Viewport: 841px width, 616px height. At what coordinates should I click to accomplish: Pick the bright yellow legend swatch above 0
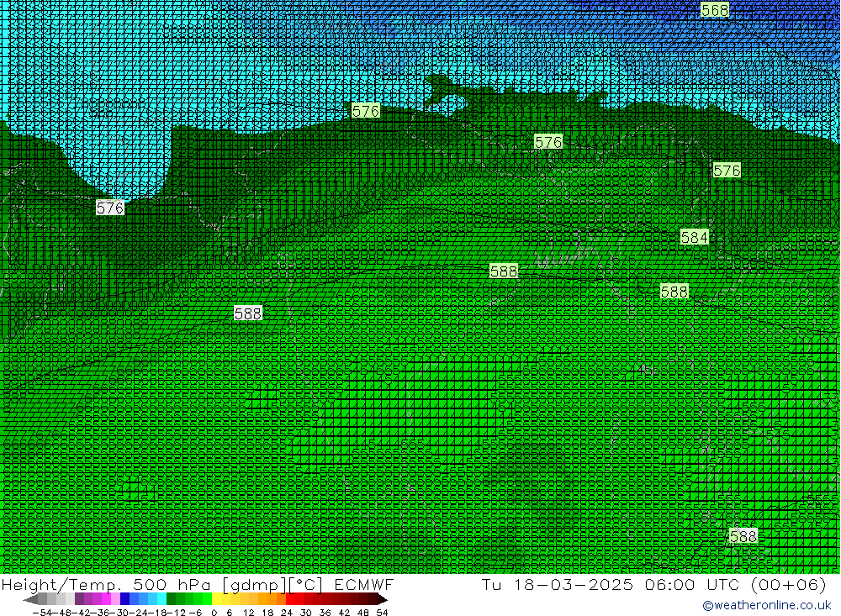(x=217, y=599)
